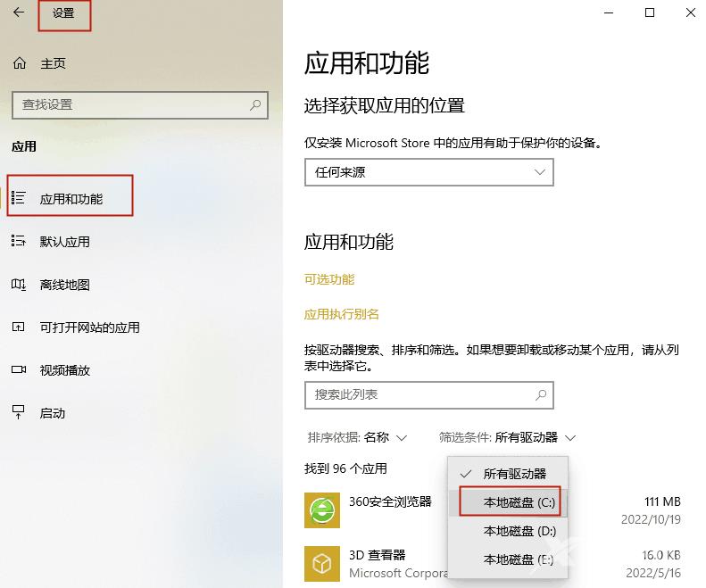Click the 360安全浏览器 app icon
This screenshot has height=588, width=706.
(x=322, y=510)
